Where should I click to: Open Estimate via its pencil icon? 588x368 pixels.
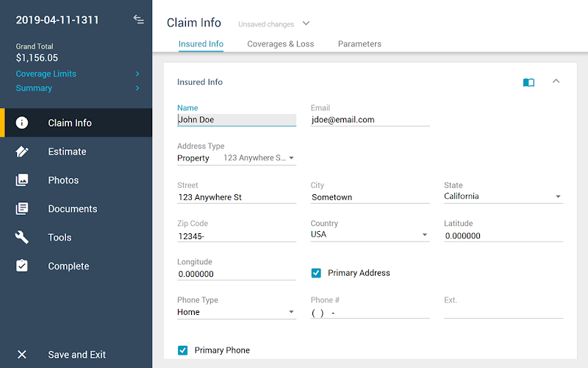tap(22, 152)
